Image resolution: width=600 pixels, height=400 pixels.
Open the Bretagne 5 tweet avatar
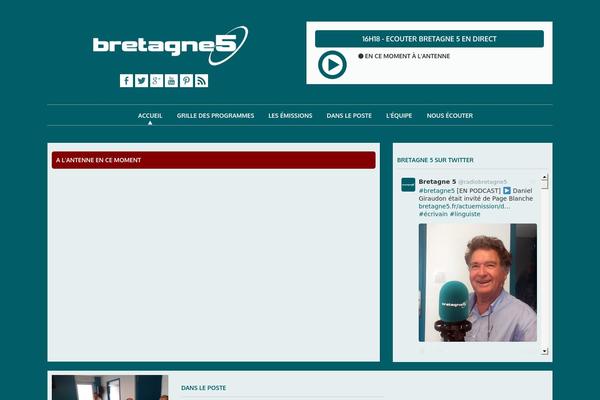(408, 184)
